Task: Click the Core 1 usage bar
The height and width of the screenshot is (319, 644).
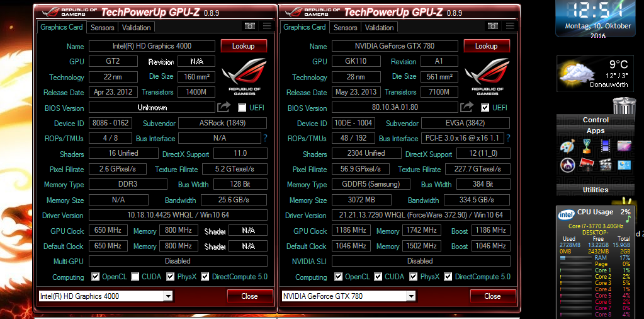Action: pyautogui.click(x=576, y=270)
